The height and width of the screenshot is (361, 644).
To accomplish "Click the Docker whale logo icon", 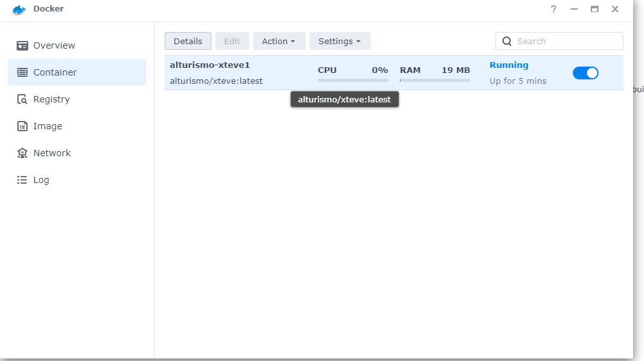I will pyautogui.click(x=19, y=10).
